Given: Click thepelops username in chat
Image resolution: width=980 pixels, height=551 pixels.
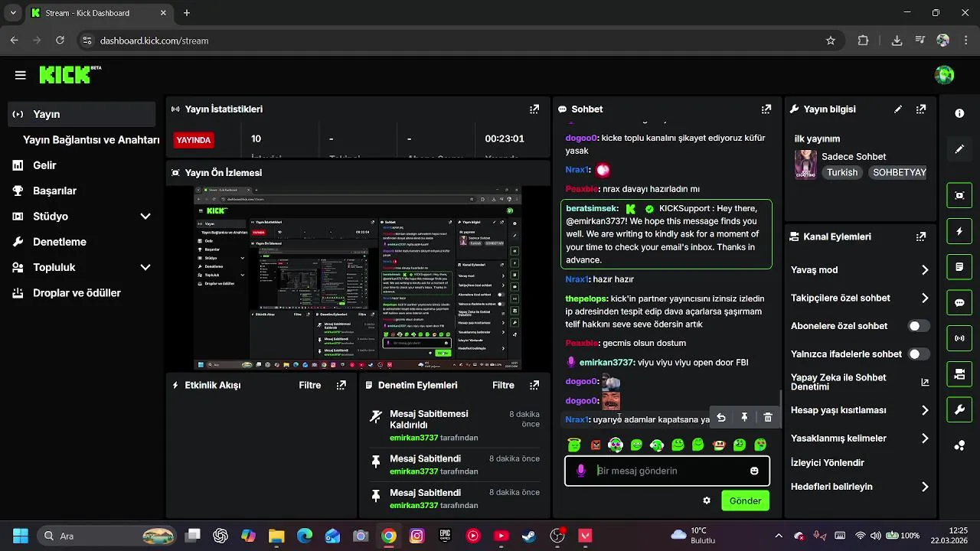Looking at the screenshot, I should (586, 298).
